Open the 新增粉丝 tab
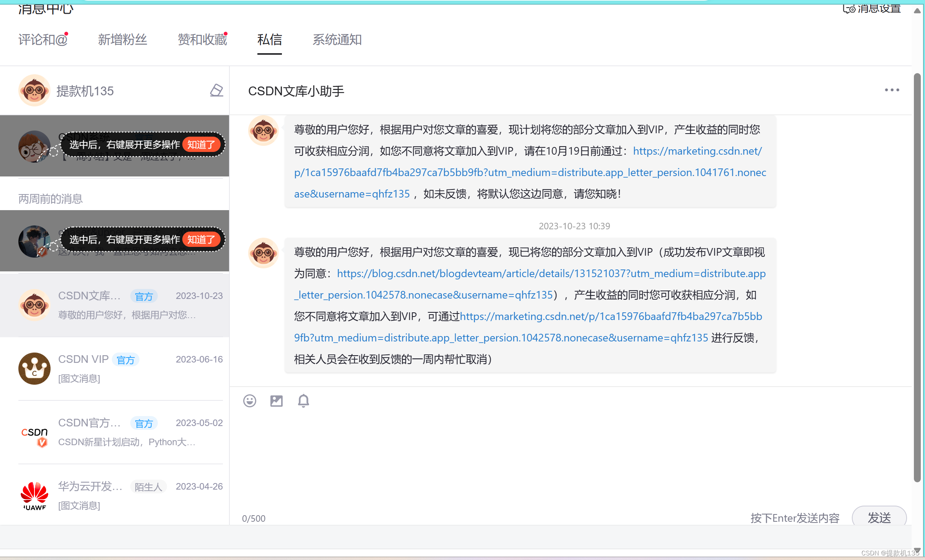The height and width of the screenshot is (560, 925). (x=122, y=40)
